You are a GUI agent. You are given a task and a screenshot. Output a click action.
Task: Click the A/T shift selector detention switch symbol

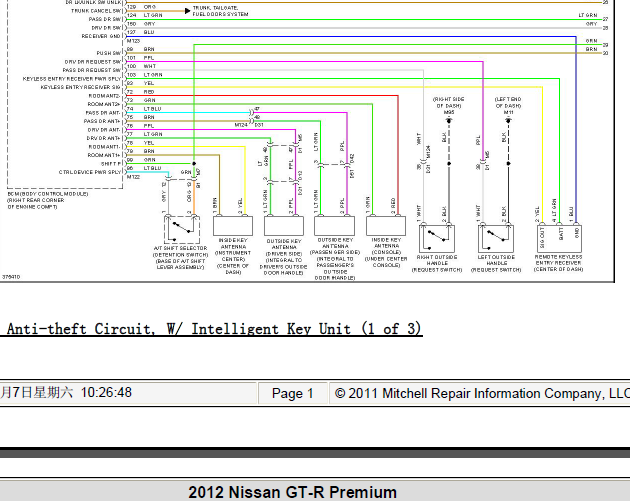(x=182, y=230)
